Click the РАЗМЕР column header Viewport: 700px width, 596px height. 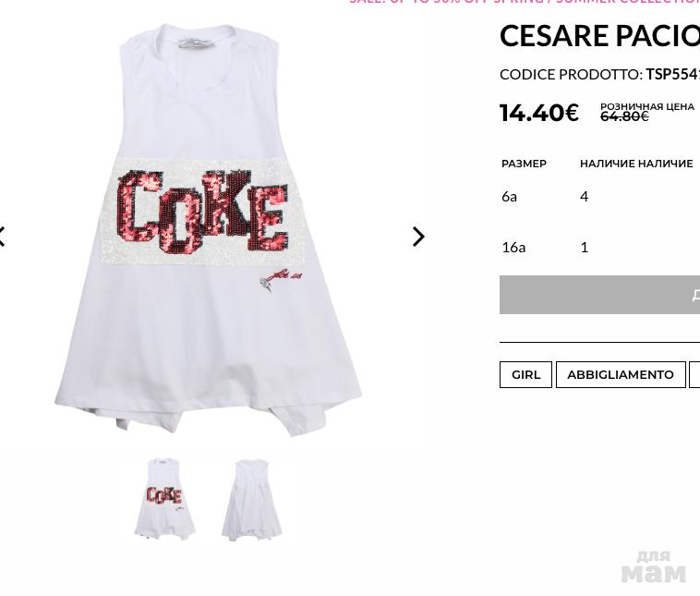524,164
